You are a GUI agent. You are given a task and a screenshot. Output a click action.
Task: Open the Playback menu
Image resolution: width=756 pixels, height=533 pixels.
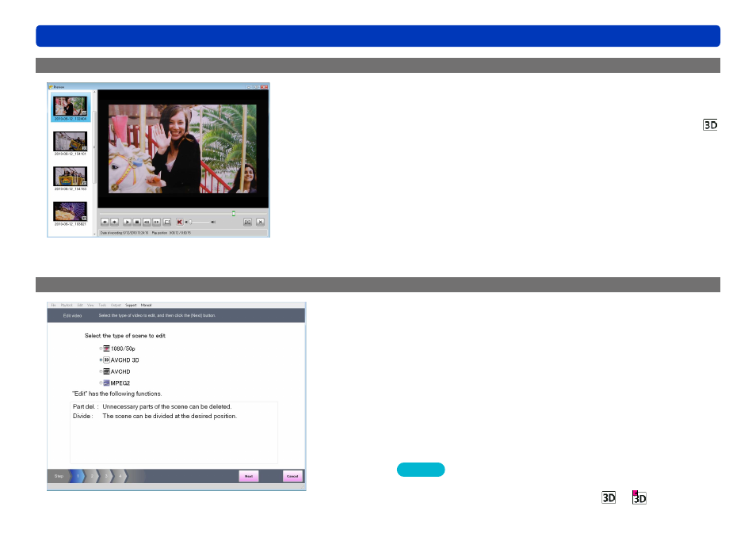[x=67, y=305]
